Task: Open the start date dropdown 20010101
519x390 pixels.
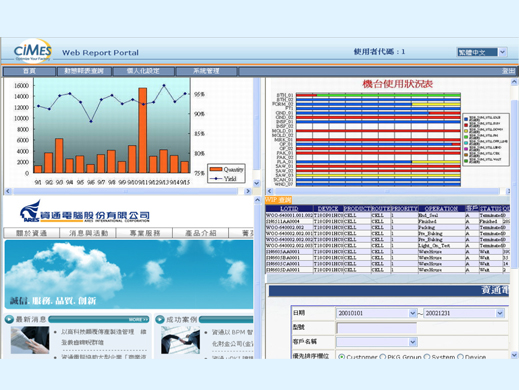Action: click(412, 313)
